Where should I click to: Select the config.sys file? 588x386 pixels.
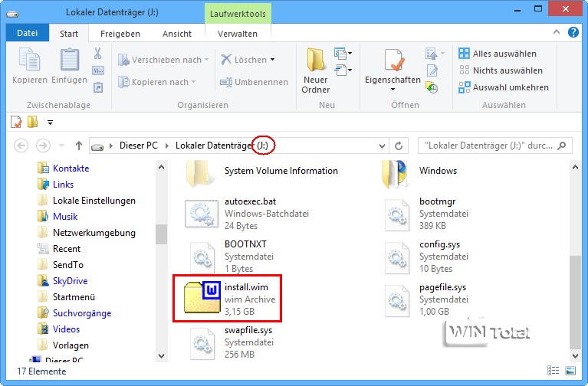point(428,257)
